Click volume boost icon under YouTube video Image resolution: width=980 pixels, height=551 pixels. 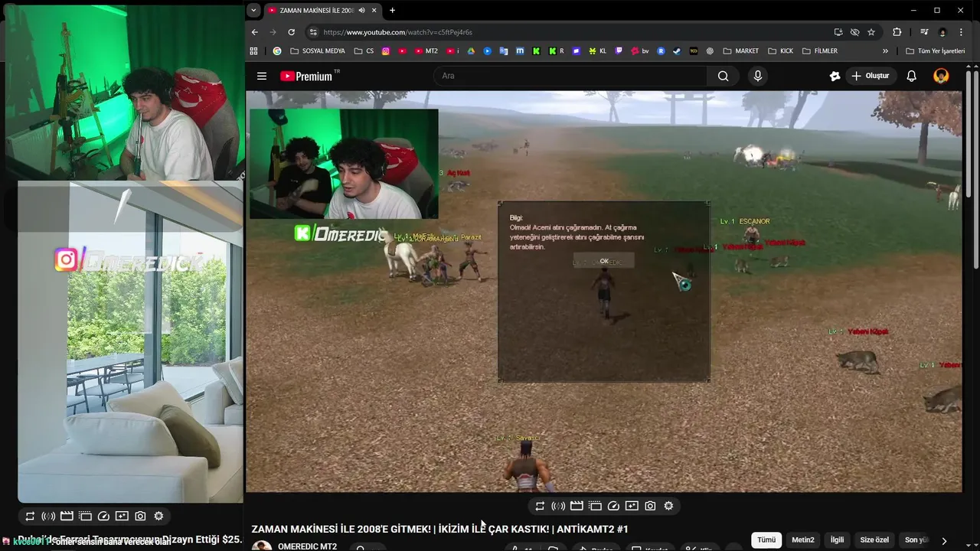pyautogui.click(x=558, y=506)
